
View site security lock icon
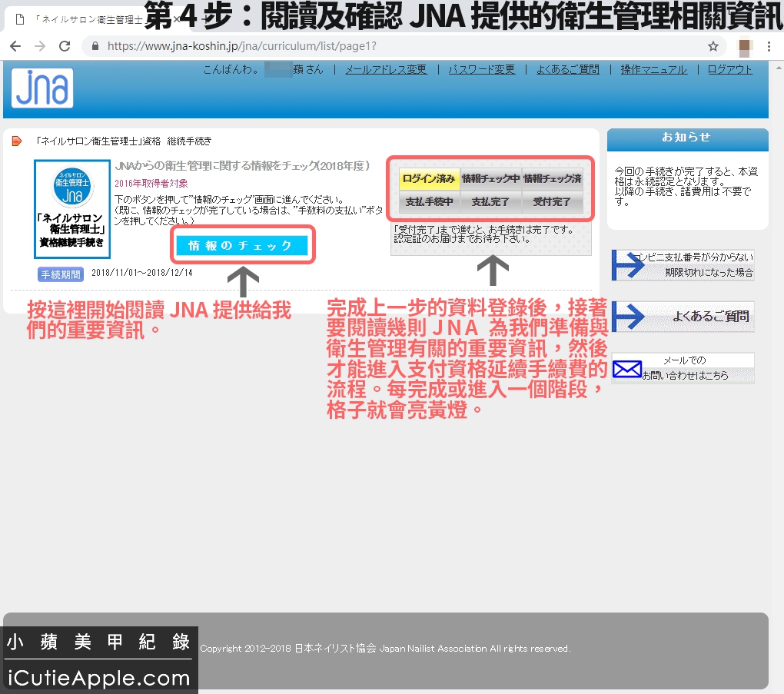coord(95,47)
